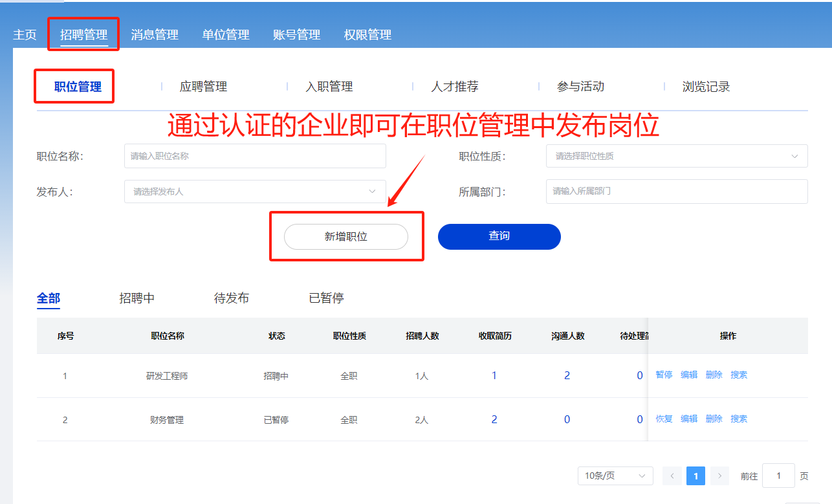832x504 pixels.
Task: Focus the 职位名称 input field
Action: click(254, 156)
